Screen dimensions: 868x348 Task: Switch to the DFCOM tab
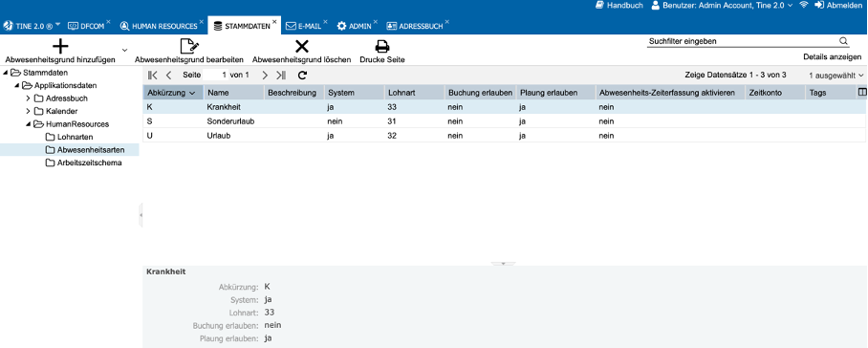86,26
